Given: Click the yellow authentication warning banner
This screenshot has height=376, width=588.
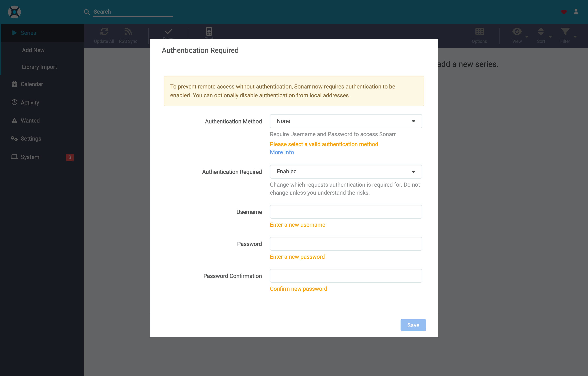Looking at the screenshot, I should 294,91.
